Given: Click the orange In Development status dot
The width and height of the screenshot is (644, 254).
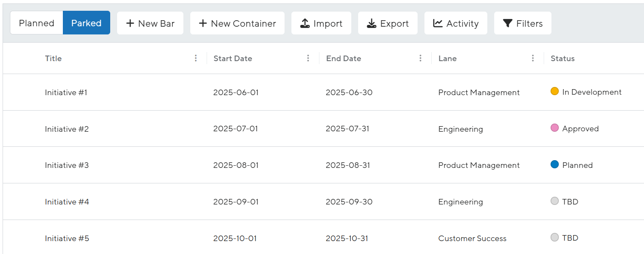Looking at the screenshot, I should pyautogui.click(x=554, y=91).
